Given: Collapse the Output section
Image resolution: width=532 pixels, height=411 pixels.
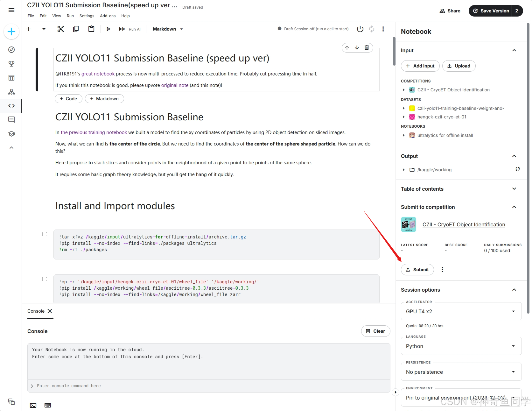Looking at the screenshot, I should click(514, 156).
